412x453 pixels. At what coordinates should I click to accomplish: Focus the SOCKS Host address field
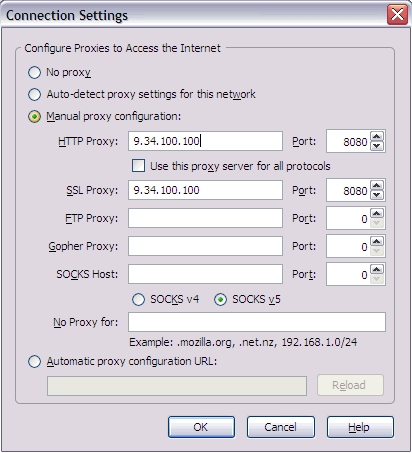(205, 274)
